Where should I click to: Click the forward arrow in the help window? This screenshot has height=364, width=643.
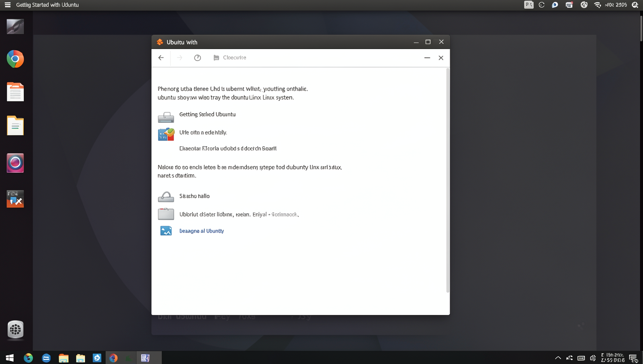pyautogui.click(x=180, y=58)
